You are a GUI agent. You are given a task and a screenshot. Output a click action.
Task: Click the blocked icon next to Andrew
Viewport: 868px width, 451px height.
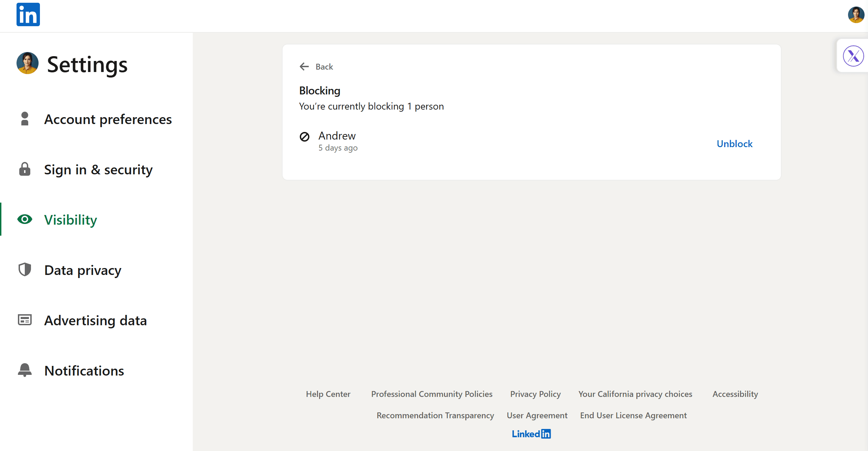(304, 137)
